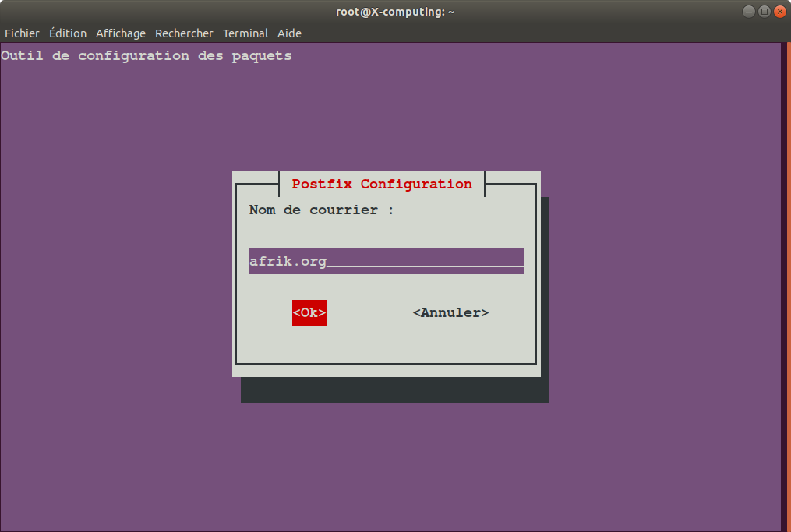Click the 'Nom de courrier :' label
791x532 pixels.
(x=321, y=210)
